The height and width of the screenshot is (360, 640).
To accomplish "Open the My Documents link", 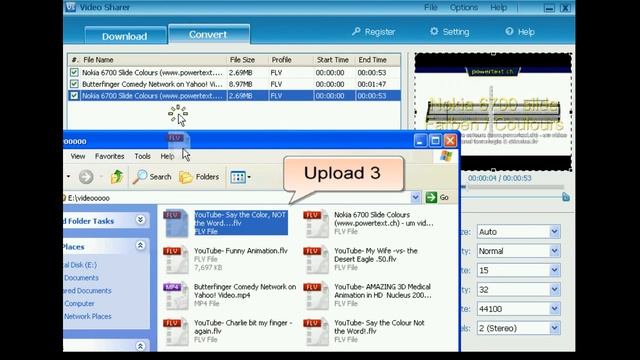I will coord(81,278).
